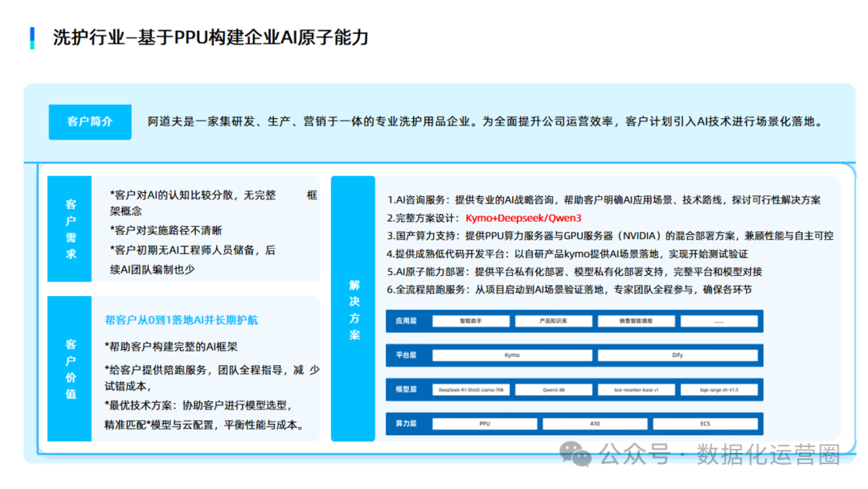Expand the "......" placeholder box
The image size is (868, 489).
(x=720, y=321)
